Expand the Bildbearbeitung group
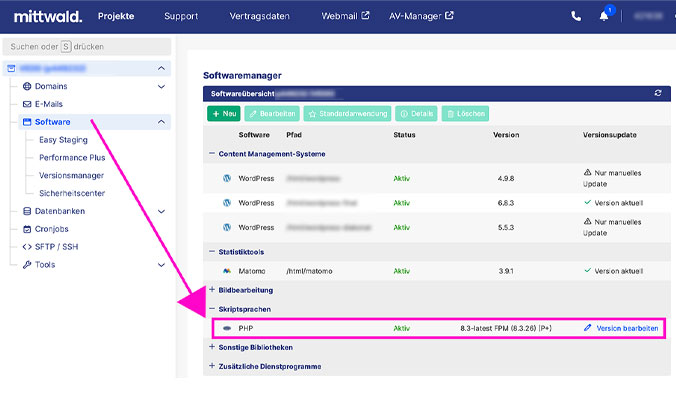The width and height of the screenshot is (676, 408). pyautogui.click(x=212, y=290)
